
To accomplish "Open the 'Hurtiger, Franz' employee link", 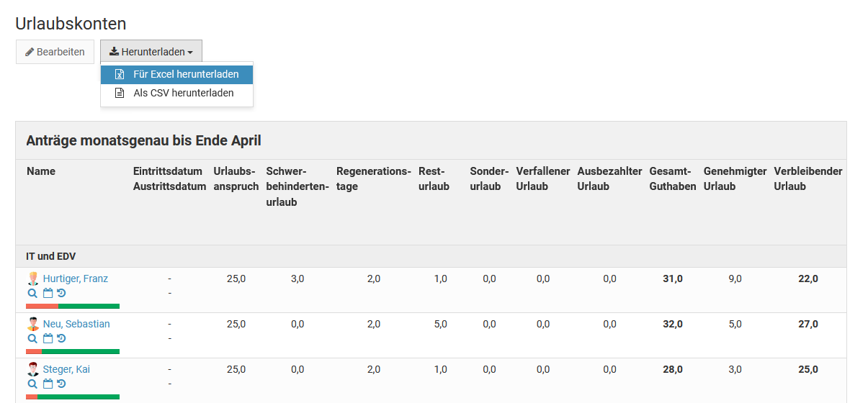I will [76, 279].
